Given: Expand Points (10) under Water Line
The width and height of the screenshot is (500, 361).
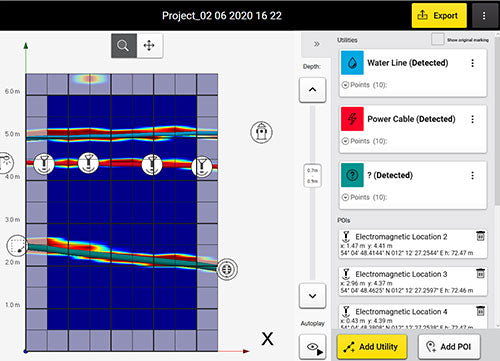Looking at the screenshot, I should pyautogui.click(x=364, y=85).
